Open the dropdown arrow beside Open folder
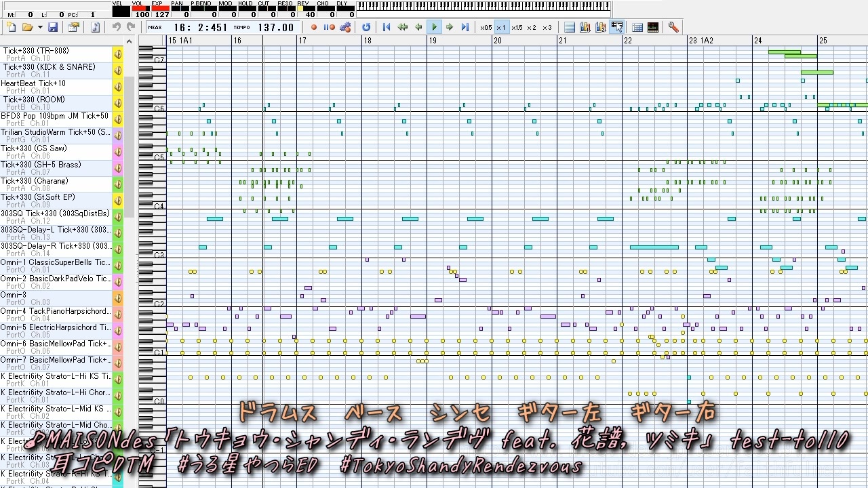 (40, 27)
